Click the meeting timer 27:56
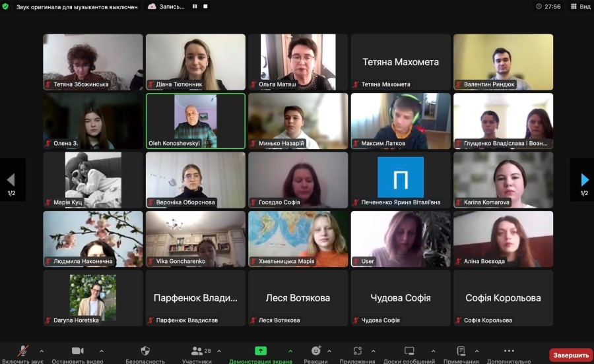Viewport: 594px width, 364px height. [x=548, y=7]
